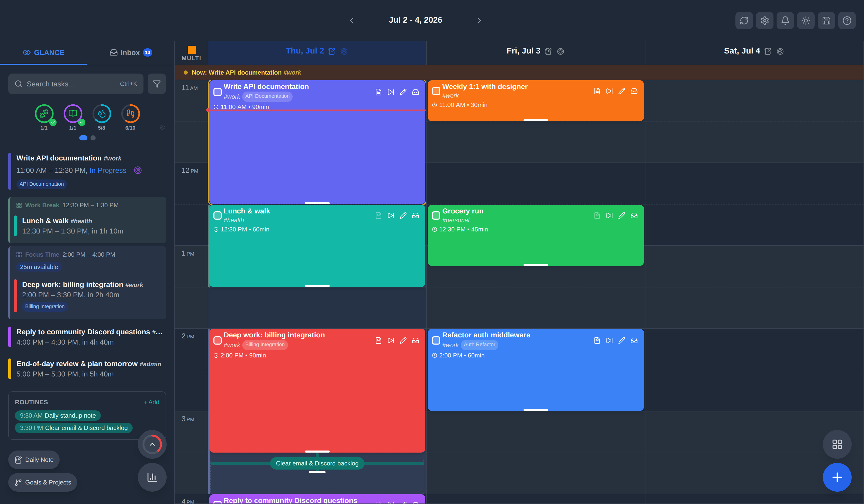
Task: Click the sync refresh icon
Action: (x=744, y=21)
